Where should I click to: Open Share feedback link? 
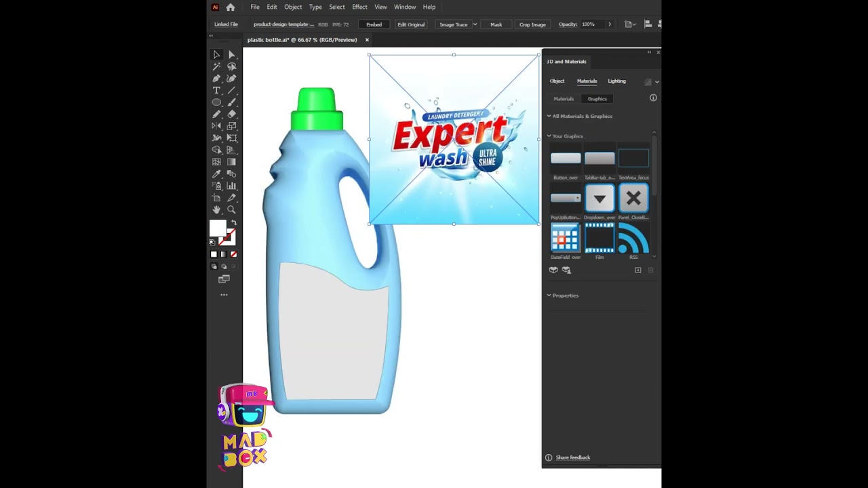(573, 457)
